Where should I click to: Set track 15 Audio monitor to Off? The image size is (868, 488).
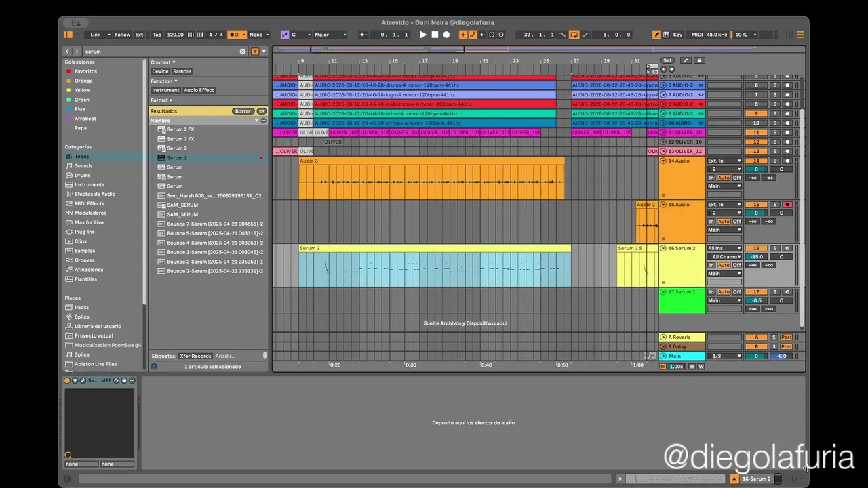736,222
